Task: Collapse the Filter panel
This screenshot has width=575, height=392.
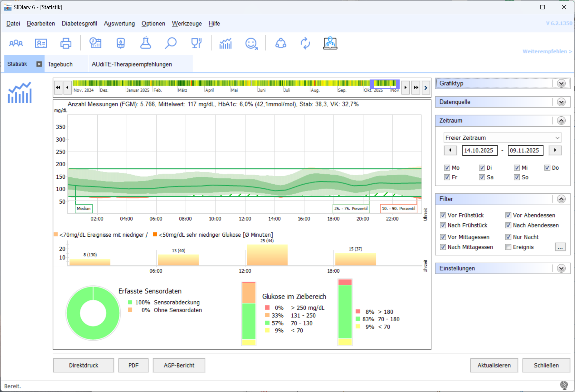Action: [562, 199]
